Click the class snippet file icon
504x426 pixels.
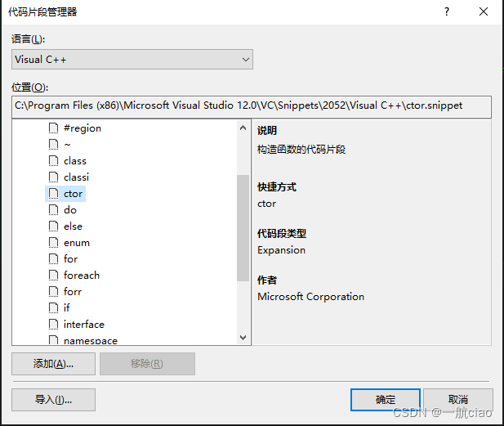tap(53, 161)
